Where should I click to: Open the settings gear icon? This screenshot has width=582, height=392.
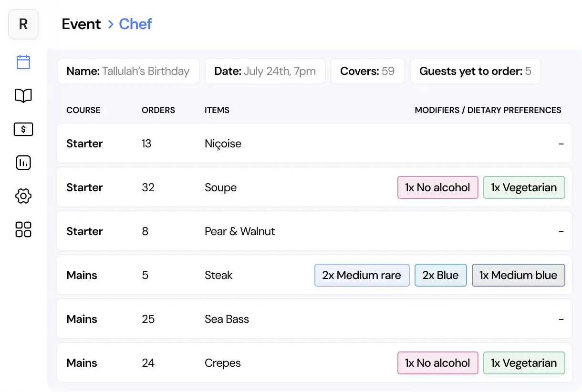click(23, 196)
